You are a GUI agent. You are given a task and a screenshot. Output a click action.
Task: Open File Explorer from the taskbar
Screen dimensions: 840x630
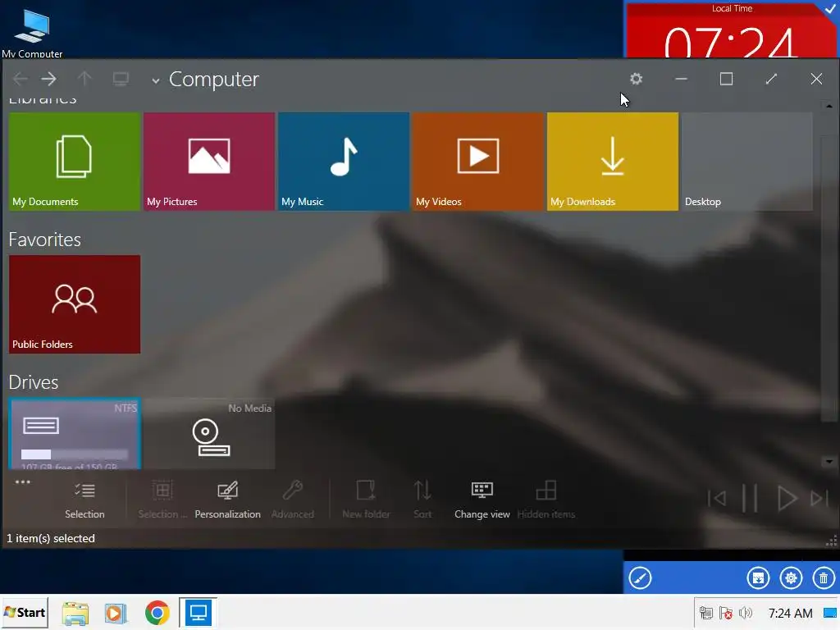[75, 613]
